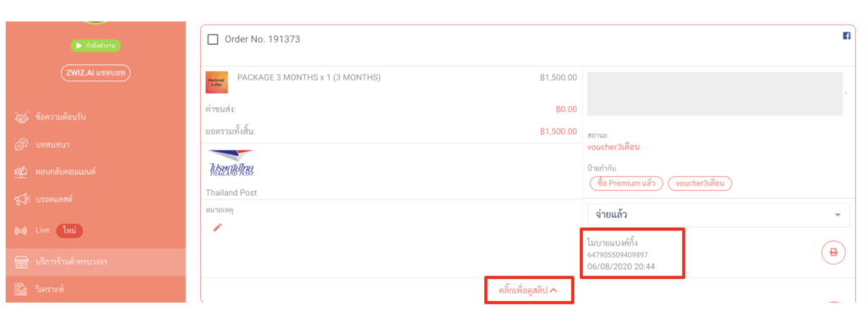This screenshot has height=312, width=868.
Task: Click the voucher3เดือน tag chip
Action: click(x=699, y=183)
